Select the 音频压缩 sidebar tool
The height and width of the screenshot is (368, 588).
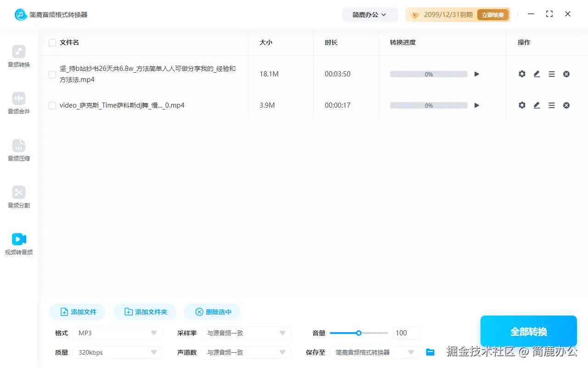tap(18, 150)
